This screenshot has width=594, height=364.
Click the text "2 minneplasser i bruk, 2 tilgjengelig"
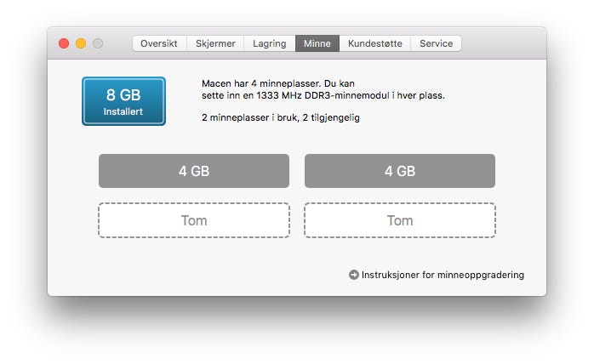pyautogui.click(x=281, y=117)
